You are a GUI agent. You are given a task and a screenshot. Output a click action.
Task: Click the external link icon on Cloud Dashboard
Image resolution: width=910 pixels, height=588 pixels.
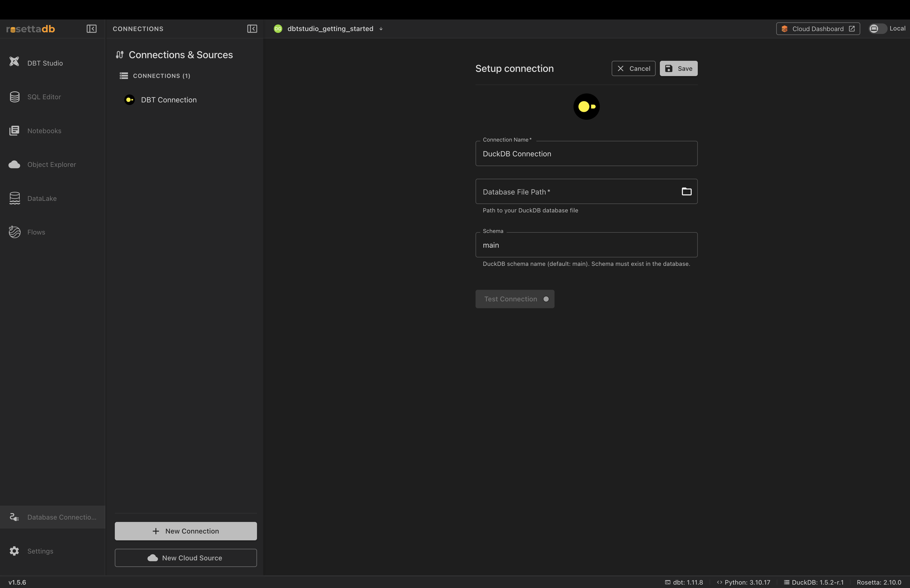(852, 29)
